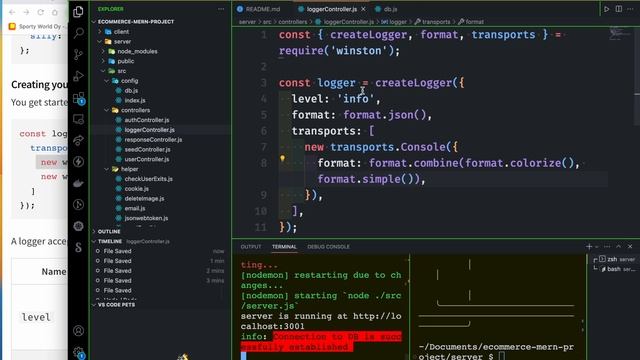Open the Extensions view with badge
The width and height of the screenshot is (640, 360).
pos(78,98)
